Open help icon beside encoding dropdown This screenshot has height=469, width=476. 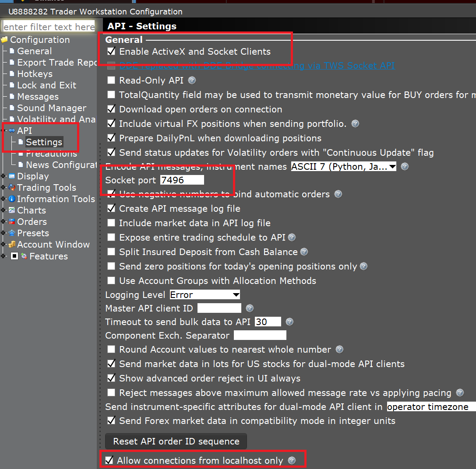point(405,166)
